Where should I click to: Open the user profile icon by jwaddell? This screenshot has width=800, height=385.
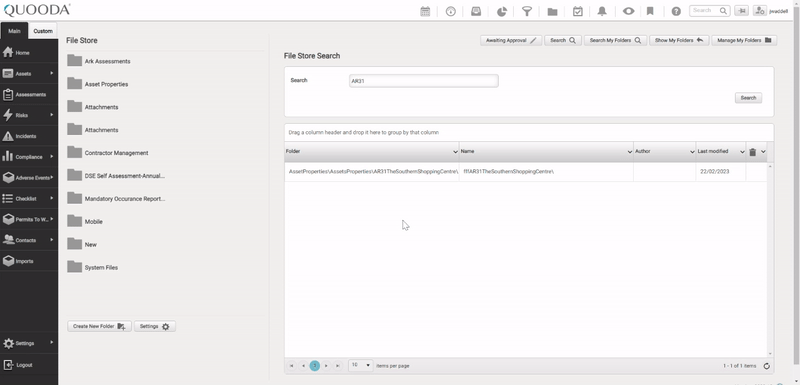tap(760, 11)
